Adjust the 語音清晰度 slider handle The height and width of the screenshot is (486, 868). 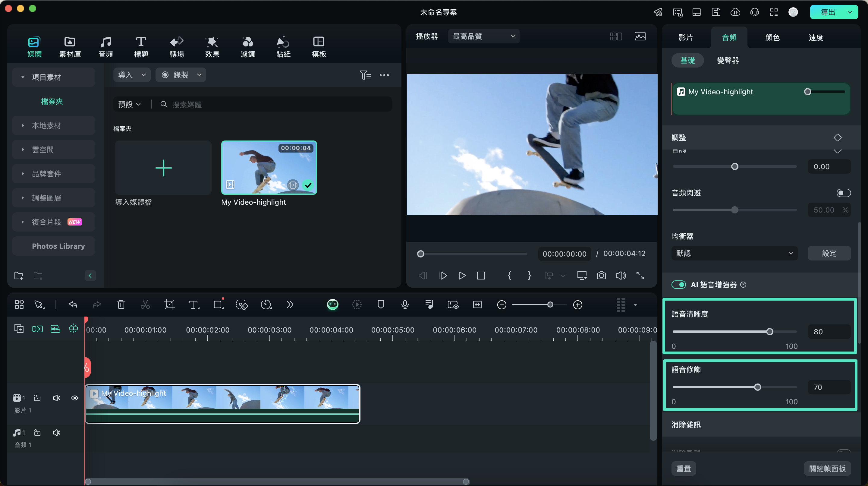tap(770, 332)
